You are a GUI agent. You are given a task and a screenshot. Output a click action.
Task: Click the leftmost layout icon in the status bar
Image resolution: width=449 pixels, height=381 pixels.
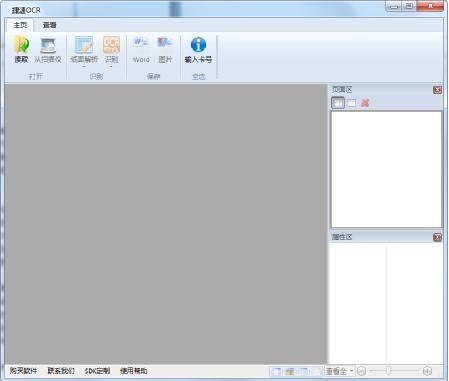pos(276,371)
